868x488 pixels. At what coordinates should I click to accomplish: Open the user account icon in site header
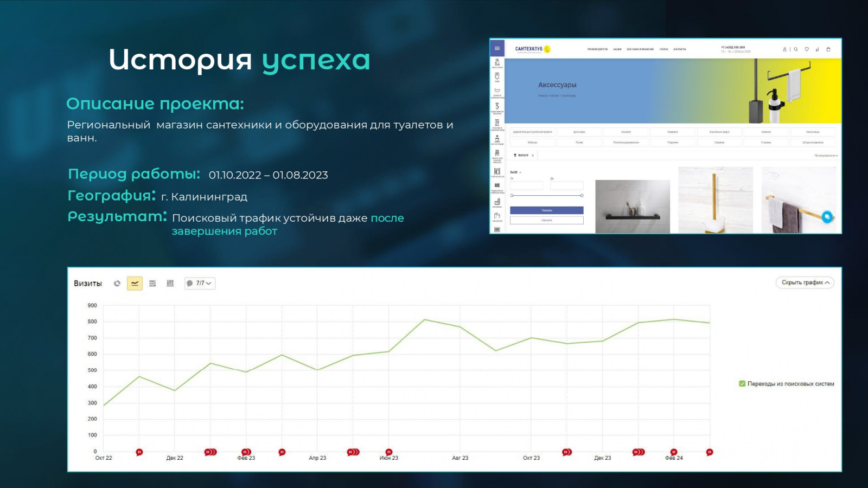[784, 49]
